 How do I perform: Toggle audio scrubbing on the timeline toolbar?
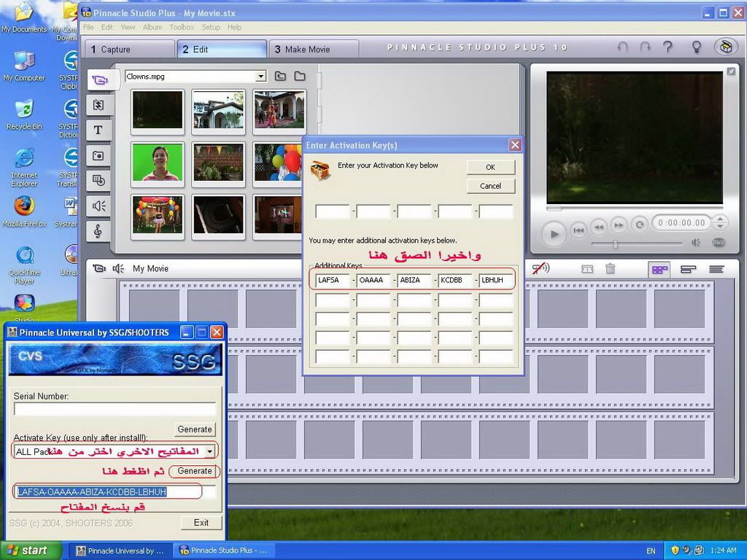[541, 268]
